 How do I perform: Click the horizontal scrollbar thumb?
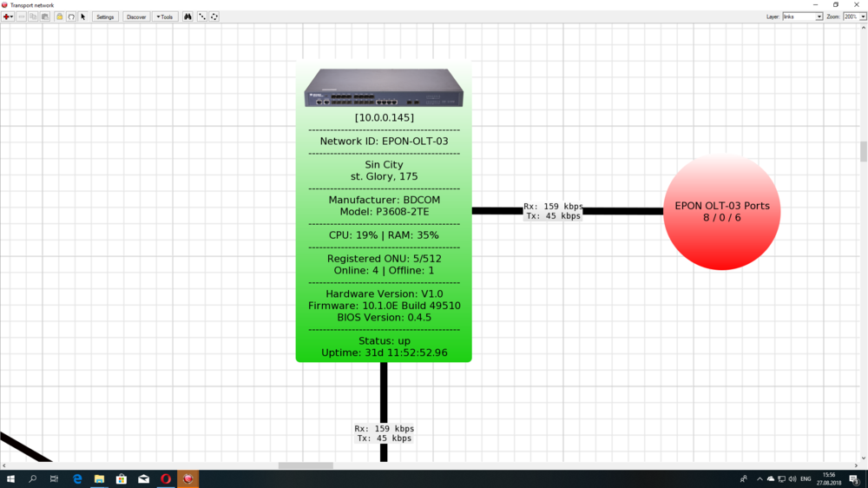click(306, 465)
